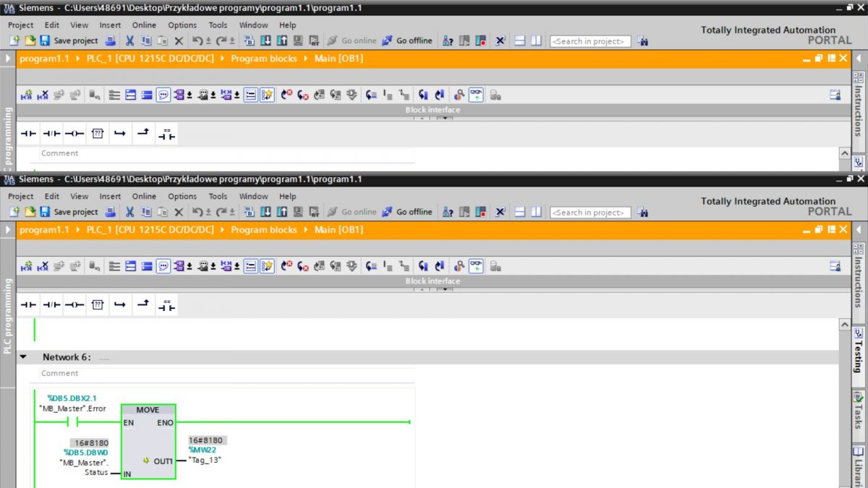The height and width of the screenshot is (488, 868).
Task: Click Search in project field, lower window
Action: pos(590,213)
